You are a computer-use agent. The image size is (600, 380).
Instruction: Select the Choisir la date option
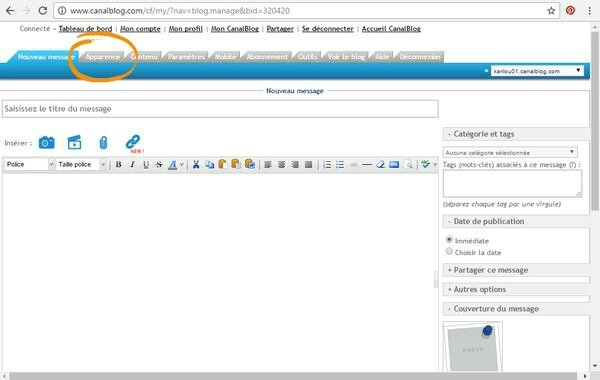coord(449,251)
